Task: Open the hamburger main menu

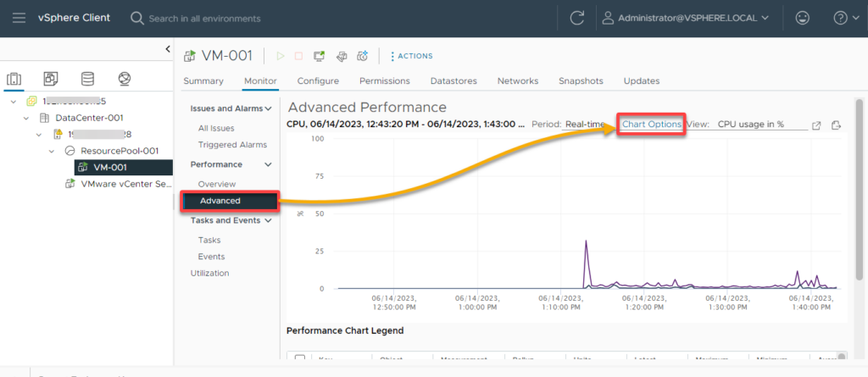Action: point(19,18)
